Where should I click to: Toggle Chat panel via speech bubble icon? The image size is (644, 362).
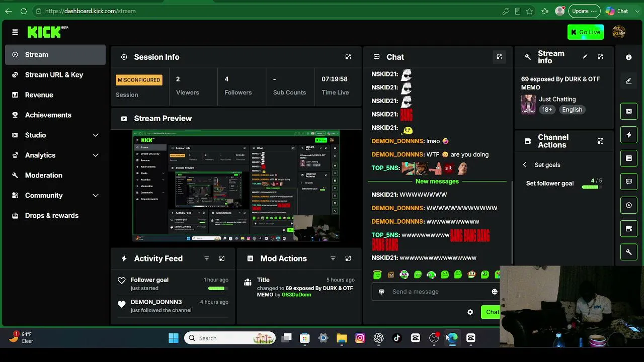tap(629, 182)
